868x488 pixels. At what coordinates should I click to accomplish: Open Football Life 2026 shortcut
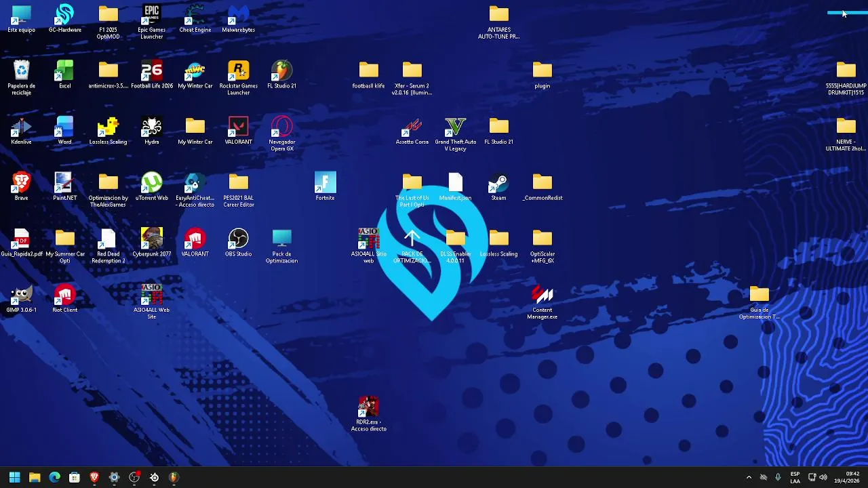pos(151,75)
